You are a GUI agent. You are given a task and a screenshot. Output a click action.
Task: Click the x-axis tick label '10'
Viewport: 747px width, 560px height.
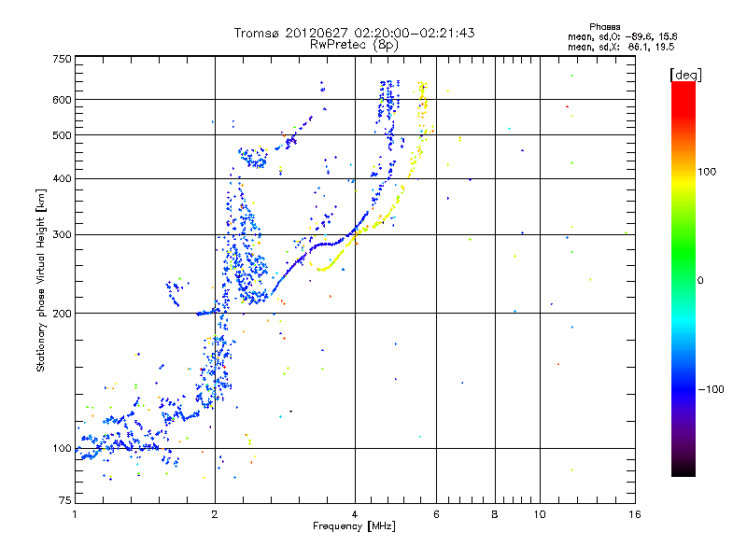tap(540, 514)
